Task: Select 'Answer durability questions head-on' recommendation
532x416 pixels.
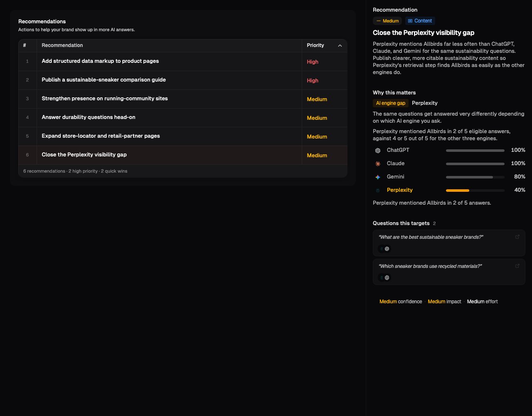Action: pos(183,118)
